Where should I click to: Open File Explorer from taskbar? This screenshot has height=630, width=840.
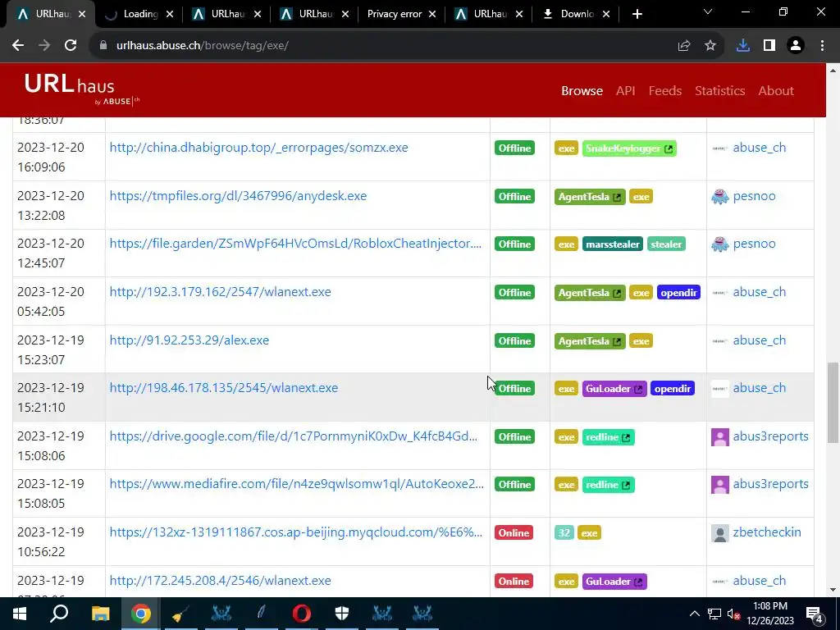[x=100, y=614]
